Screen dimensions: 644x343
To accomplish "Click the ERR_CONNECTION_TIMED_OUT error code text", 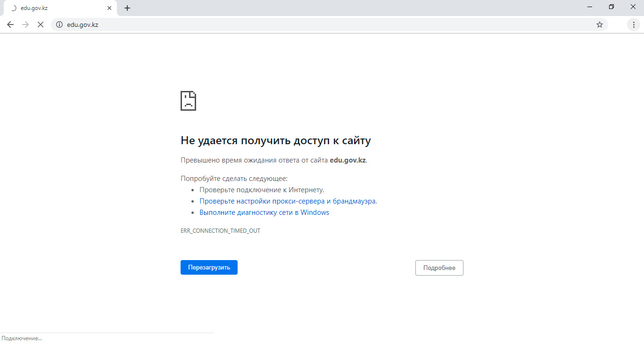I will 220,231.
